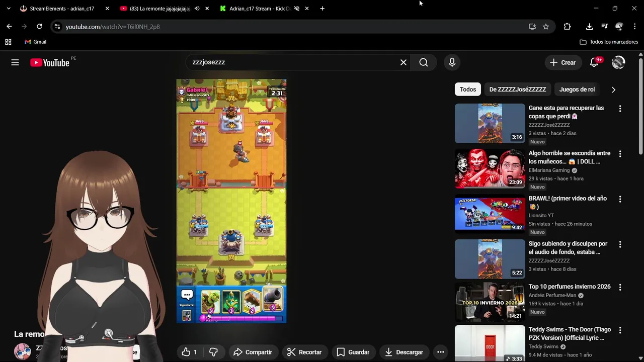The height and width of the screenshot is (362, 644).
Task: Open options for BRAWL! primer video
Action: pyautogui.click(x=620, y=199)
